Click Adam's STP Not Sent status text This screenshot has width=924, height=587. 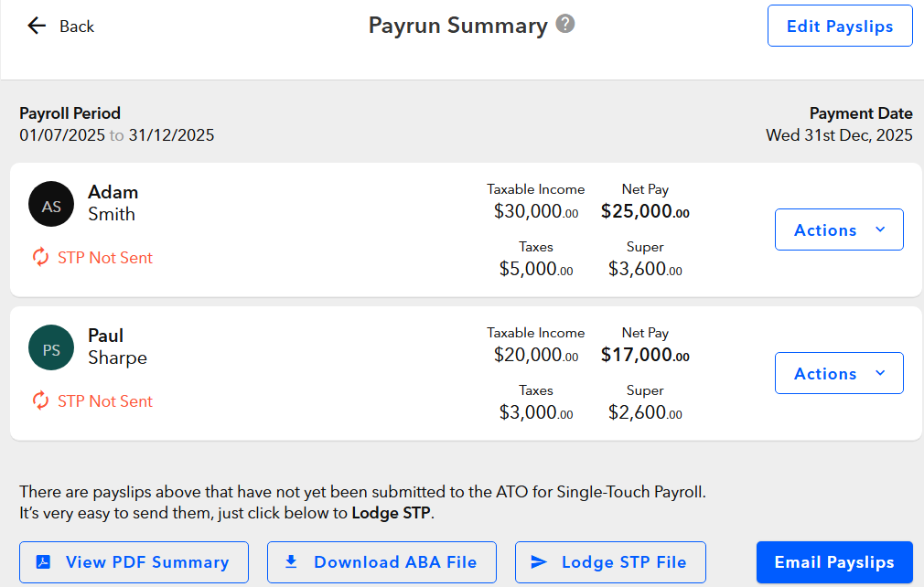105,258
